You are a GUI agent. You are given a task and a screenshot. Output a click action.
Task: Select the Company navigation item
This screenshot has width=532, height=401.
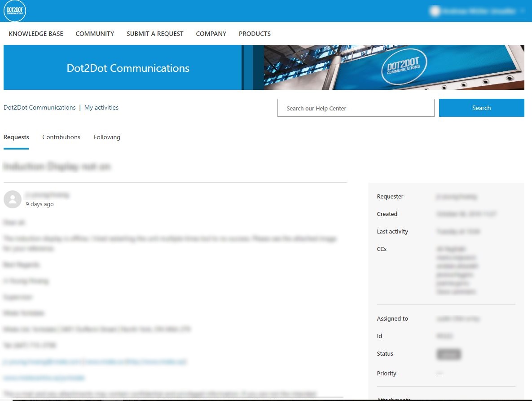(211, 34)
